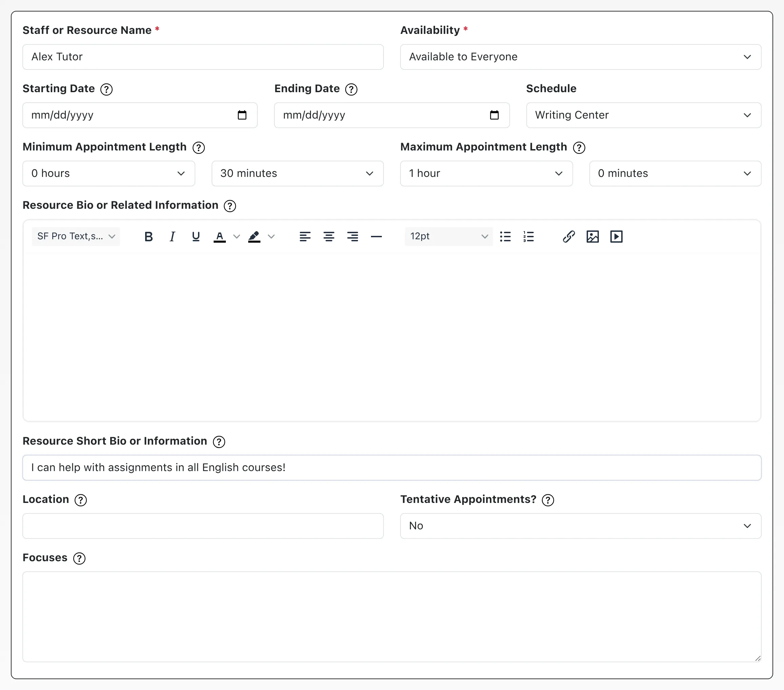The width and height of the screenshot is (784, 690).
Task: Show help for Starting Date
Action: [106, 89]
